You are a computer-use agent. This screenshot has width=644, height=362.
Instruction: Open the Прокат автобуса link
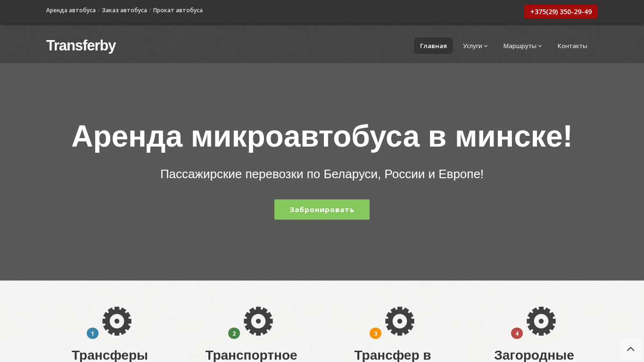(x=178, y=10)
